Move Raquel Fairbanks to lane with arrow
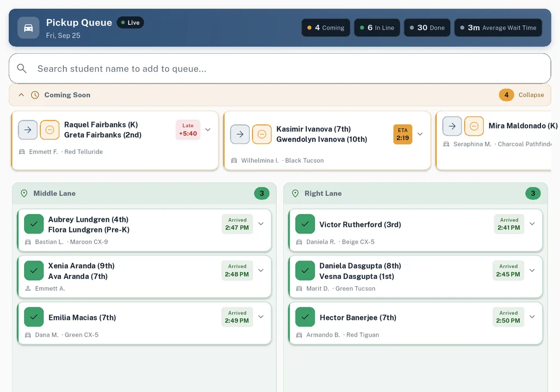Viewport: 560px width, 392px height. (x=28, y=129)
